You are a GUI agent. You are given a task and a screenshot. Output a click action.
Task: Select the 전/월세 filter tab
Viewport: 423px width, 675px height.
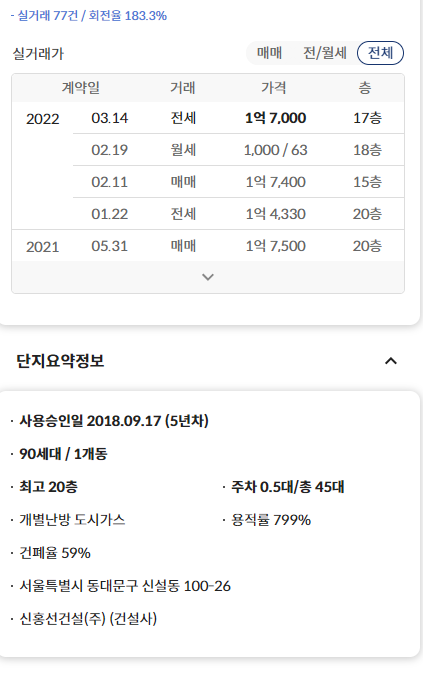pyautogui.click(x=325, y=53)
